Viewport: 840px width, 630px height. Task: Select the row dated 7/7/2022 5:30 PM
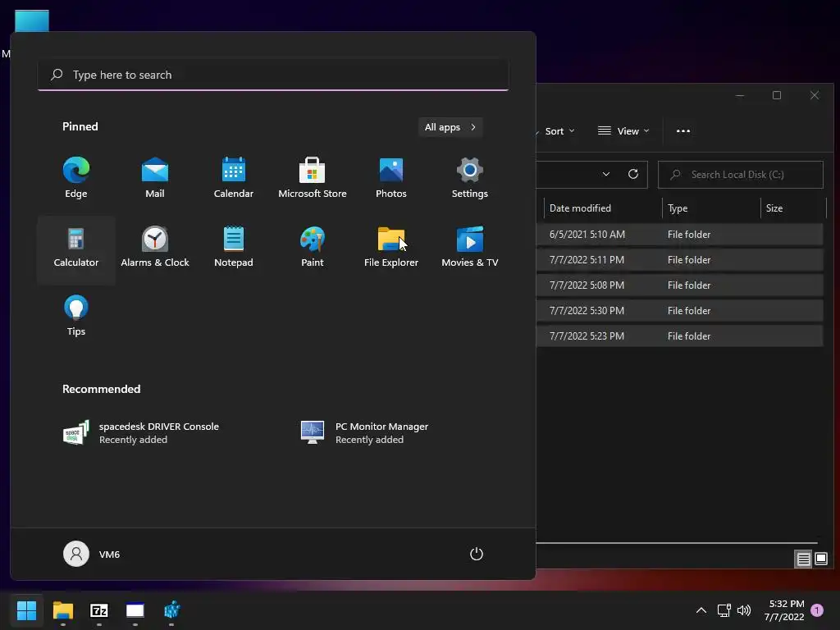click(679, 311)
